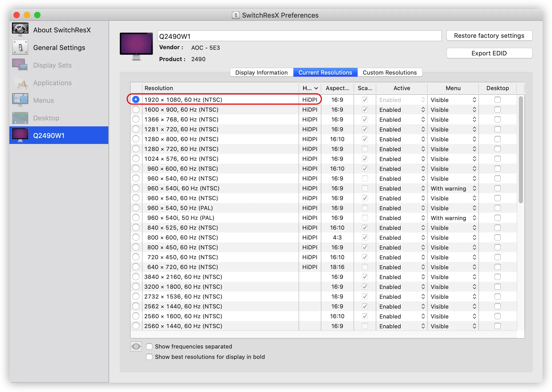Image resolution: width=552 pixels, height=392 pixels.
Task: Open Menu dropdown for 960 × 540i 60 Hz
Action: click(453, 188)
